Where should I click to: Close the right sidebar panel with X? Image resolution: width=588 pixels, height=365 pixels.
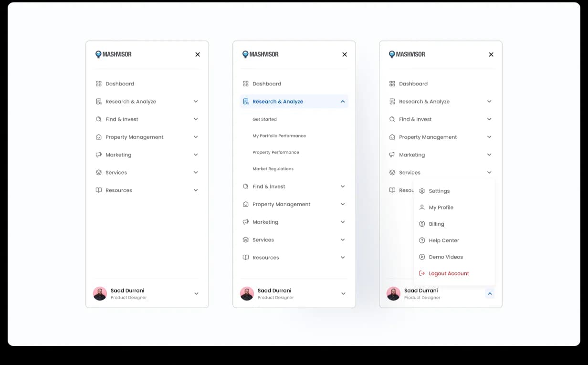click(x=491, y=54)
